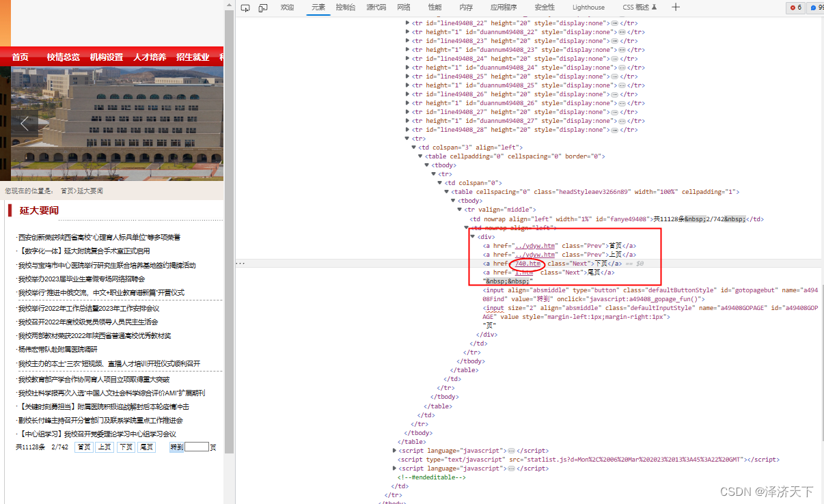
Task: Open the Lighthouse tab
Action: (588, 8)
